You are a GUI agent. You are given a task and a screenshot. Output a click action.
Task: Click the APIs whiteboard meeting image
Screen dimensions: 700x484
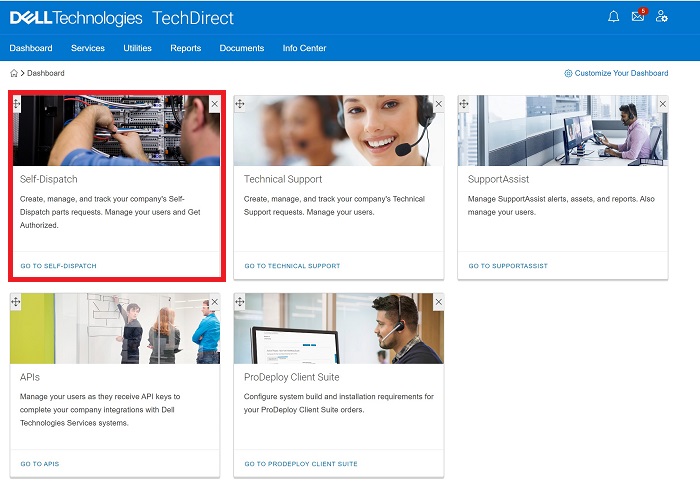[115, 328]
